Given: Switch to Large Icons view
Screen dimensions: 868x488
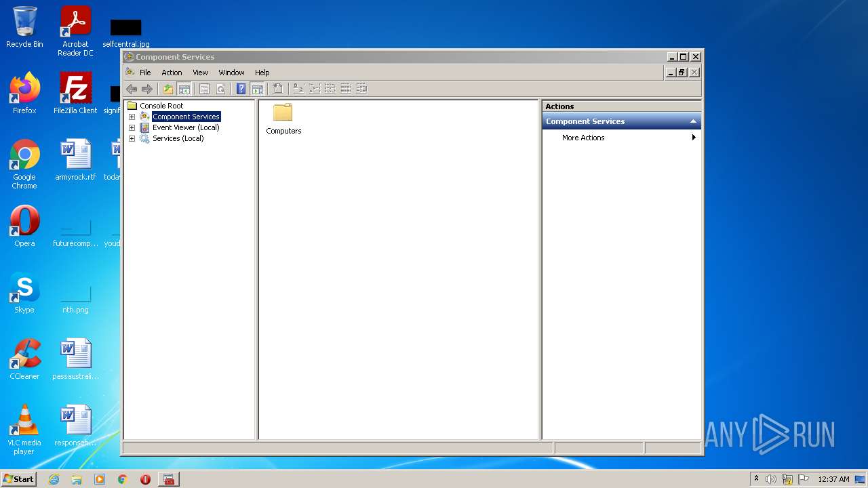Looking at the screenshot, I should 298,89.
